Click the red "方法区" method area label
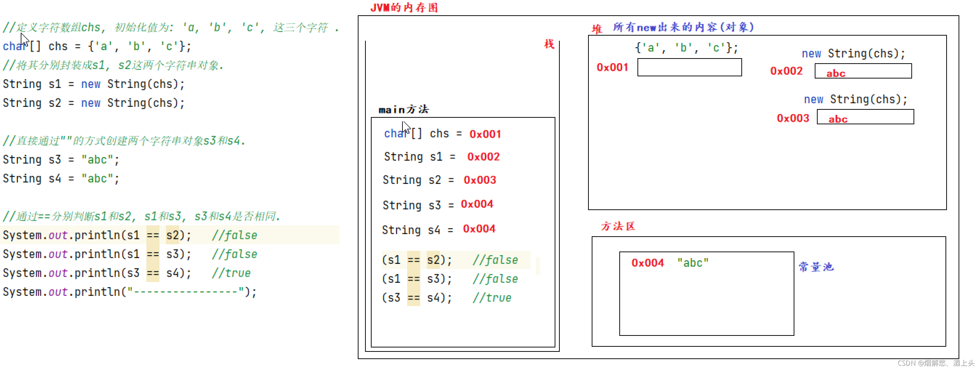This screenshot has width=980, height=370. click(x=618, y=227)
